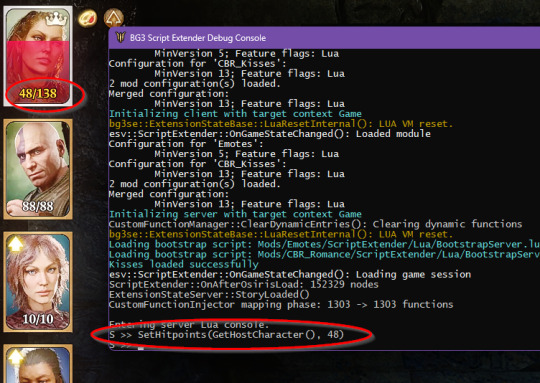Image resolution: width=540 pixels, height=383 pixels.
Task: Click the BG3 Script Extender Debug Console title
Action: [198, 38]
